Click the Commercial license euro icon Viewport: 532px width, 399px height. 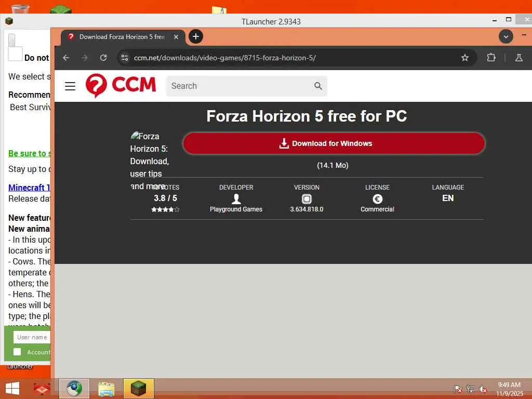(x=377, y=199)
